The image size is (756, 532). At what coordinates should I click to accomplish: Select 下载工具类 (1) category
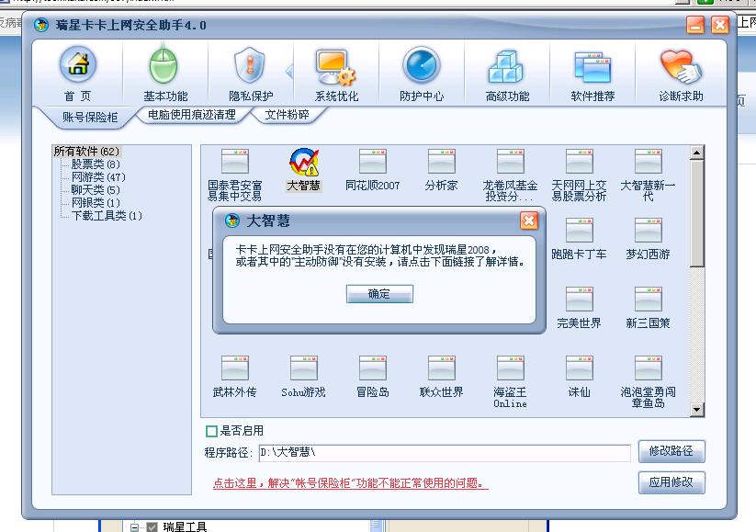click(107, 216)
